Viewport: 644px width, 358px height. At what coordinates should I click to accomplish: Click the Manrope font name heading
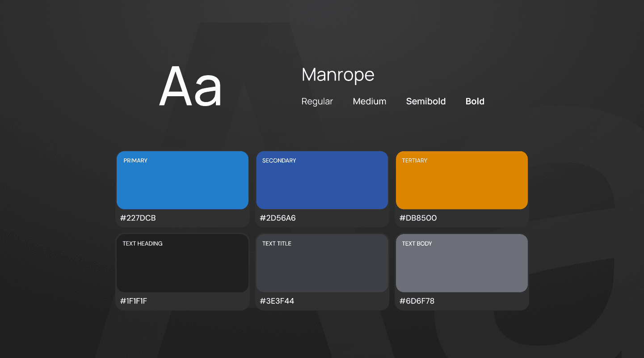pyautogui.click(x=338, y=75)
